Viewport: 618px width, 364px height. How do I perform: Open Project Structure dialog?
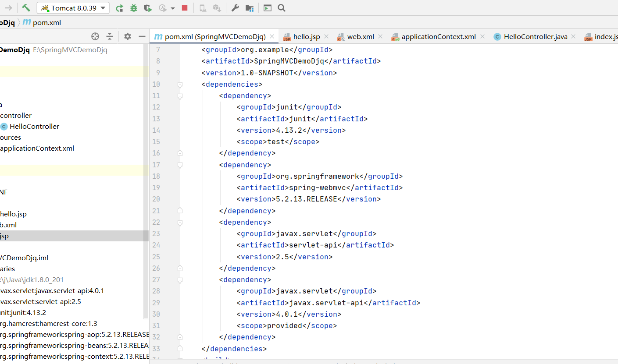pyautogui.click(x=250, y=8)
